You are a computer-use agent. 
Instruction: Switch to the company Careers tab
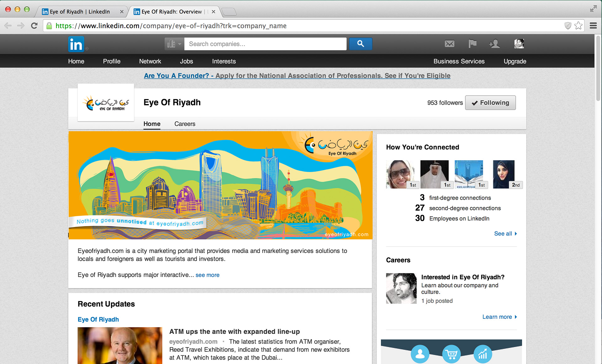(x=185, y=124)
